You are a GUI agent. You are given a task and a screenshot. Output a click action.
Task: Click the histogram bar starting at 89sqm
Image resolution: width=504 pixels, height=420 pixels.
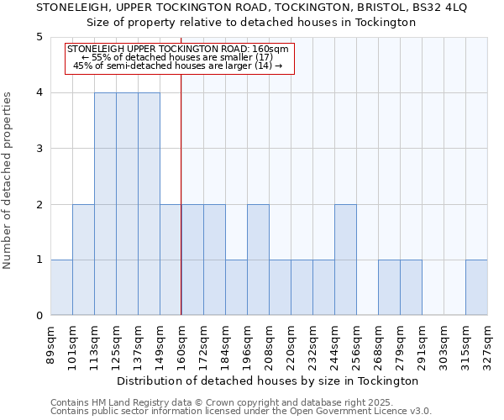[x=61, y=287]
